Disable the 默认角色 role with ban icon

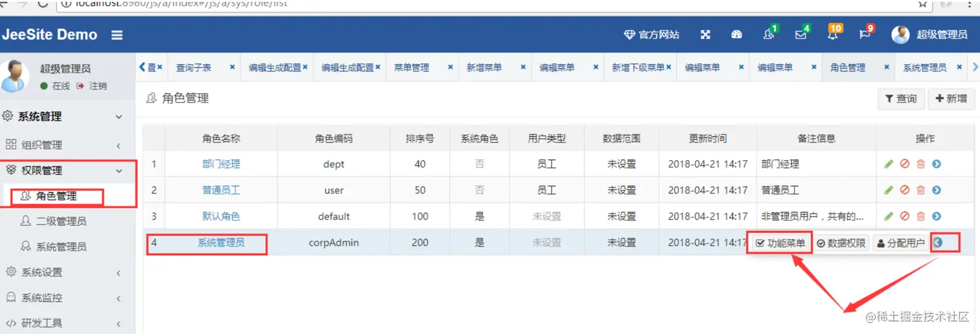pyautogui.click(x=905, y=216)
